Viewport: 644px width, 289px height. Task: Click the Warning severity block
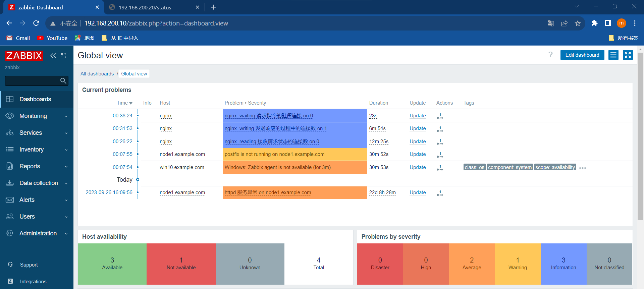click(518, 264)
